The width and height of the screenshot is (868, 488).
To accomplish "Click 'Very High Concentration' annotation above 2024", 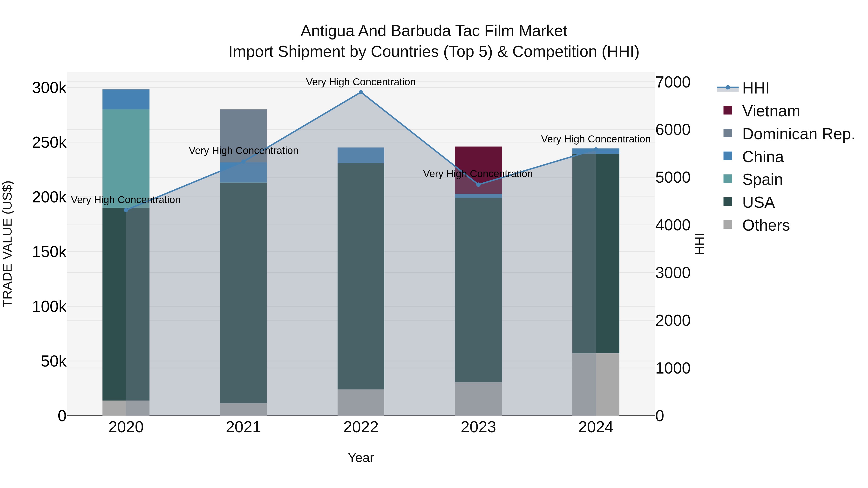I will point(596,139).
